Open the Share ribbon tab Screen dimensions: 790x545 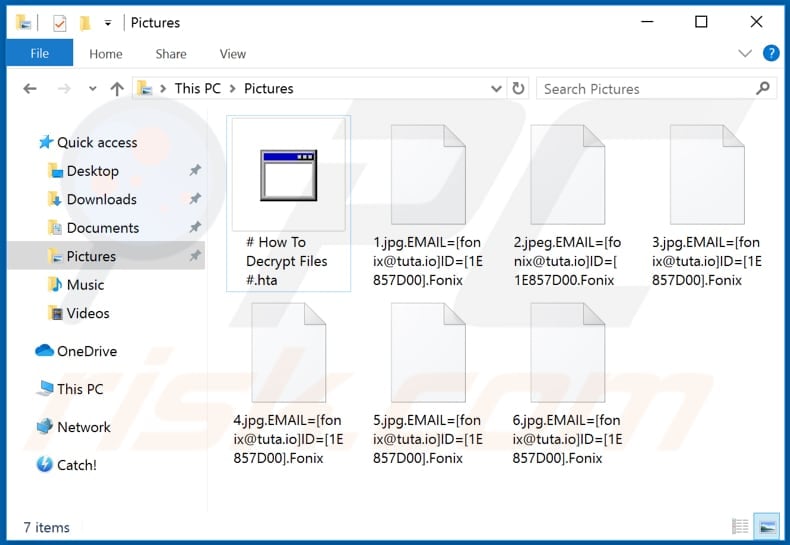click(x=171, y=54)
